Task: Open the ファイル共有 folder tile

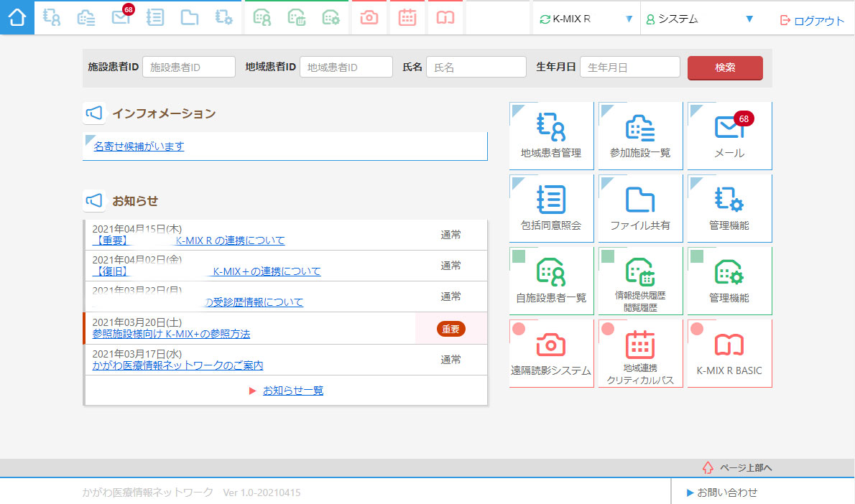Action: tap(640, 208)
